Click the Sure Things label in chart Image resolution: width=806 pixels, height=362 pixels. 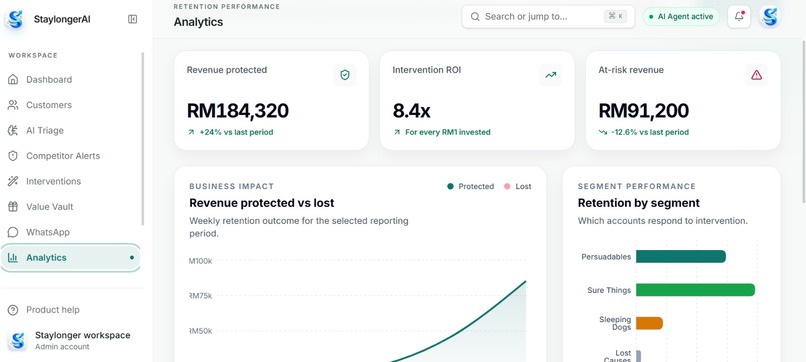[x=609, y=290]
